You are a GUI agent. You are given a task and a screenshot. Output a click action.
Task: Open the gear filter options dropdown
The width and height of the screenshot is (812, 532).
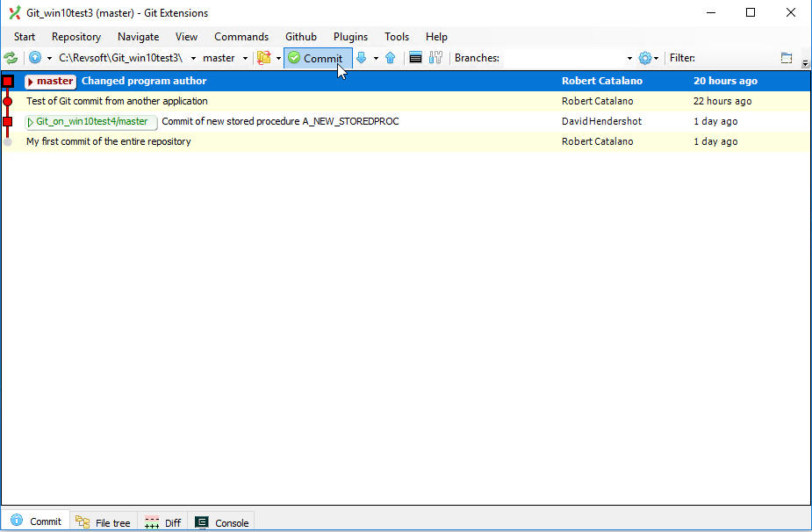[x=648, y=58]
